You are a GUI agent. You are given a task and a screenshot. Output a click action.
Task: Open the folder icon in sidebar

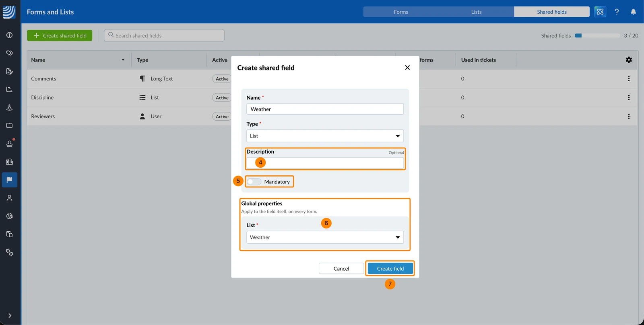pyautogui.click(x=10, y=125)
